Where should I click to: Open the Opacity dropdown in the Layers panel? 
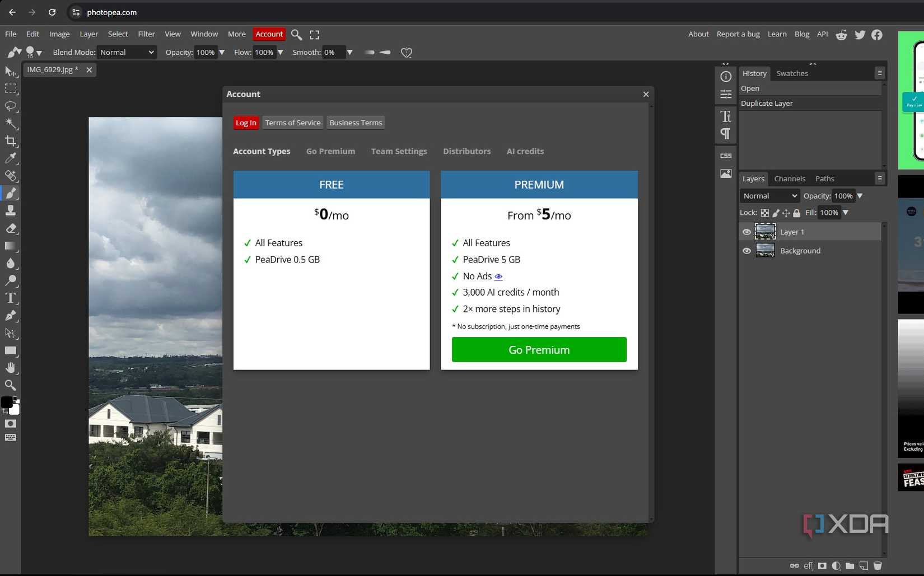point(861,196)
